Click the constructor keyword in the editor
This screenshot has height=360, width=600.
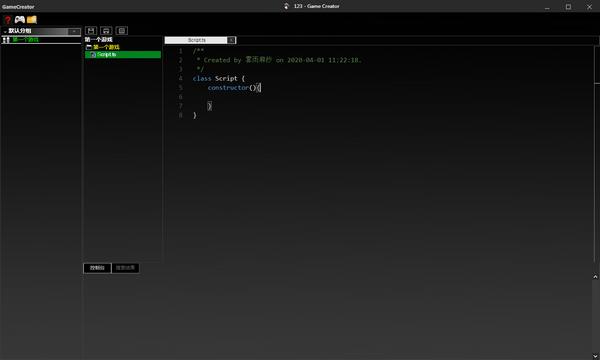click(228, 88)
